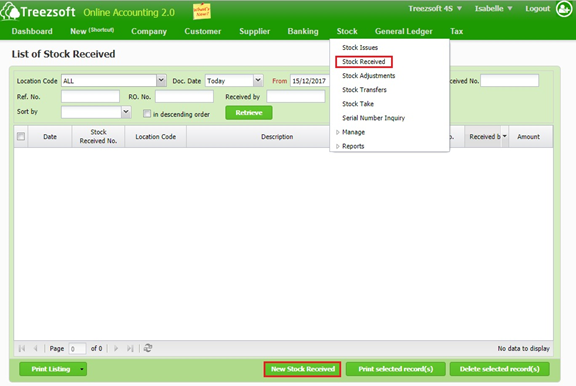Image resolution: width=576 pixels, height=386 pixels.
Task: Click Print selected record(s) button
Action: pyautogui.click(x=396, y=369)
